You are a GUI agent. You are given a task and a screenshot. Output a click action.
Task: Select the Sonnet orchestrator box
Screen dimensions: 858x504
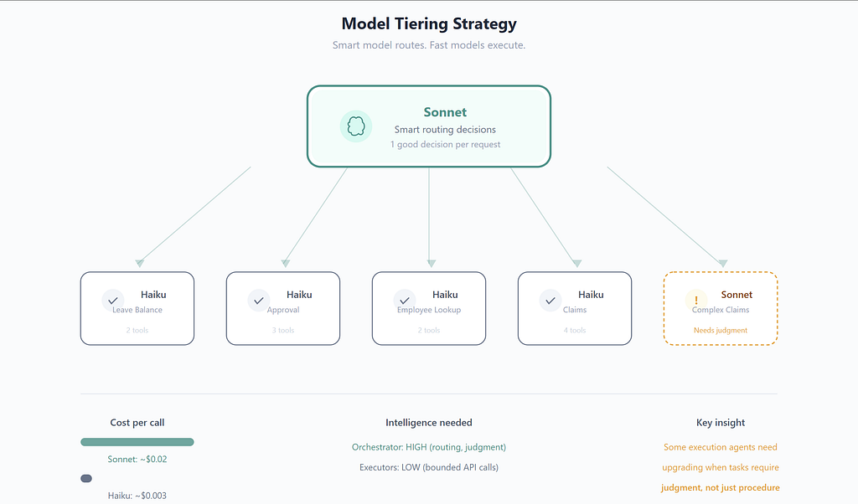pyautogui.click(x=429, y=126)
